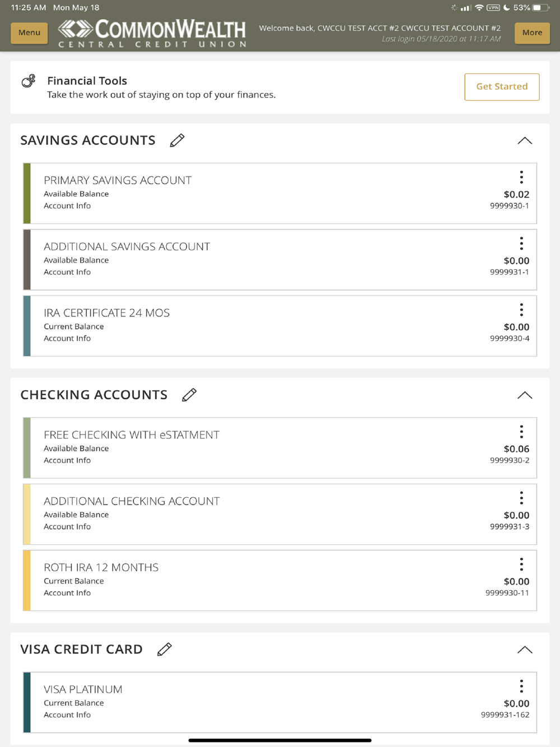Collapse the Visa Credit Card section
The height and width of the screenshot is (747, 560).
(525, 650)
